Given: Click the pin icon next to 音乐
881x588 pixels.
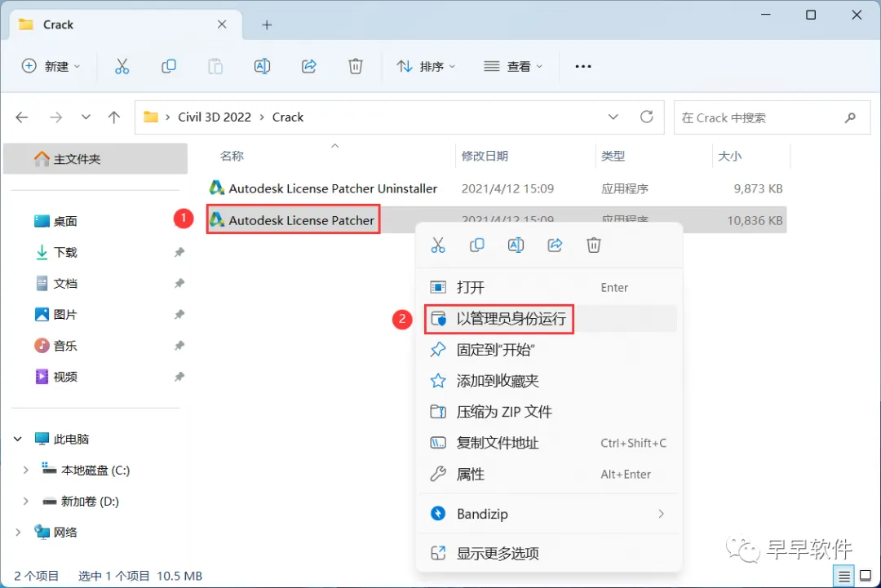Looking at the screenshot, I should [179, 346].
